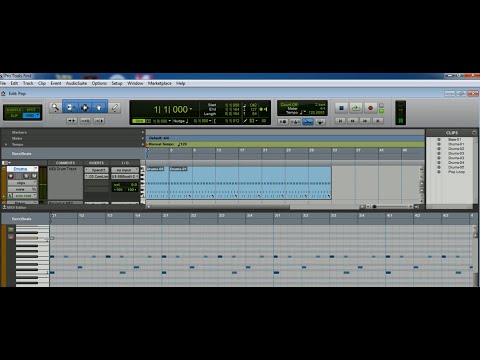This screenshot has height=360, width=480.
Task: Click the Rewind transport button
Action: 352,121
